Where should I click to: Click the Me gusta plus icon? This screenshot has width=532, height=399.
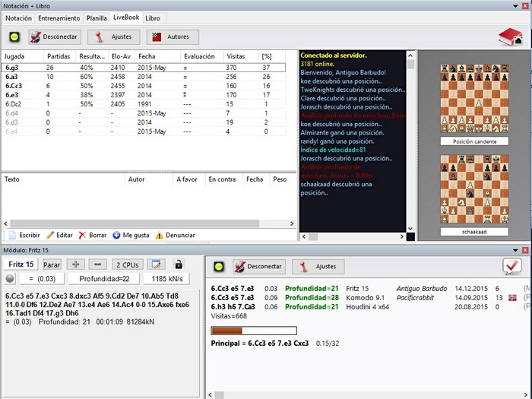pos(116,235)
